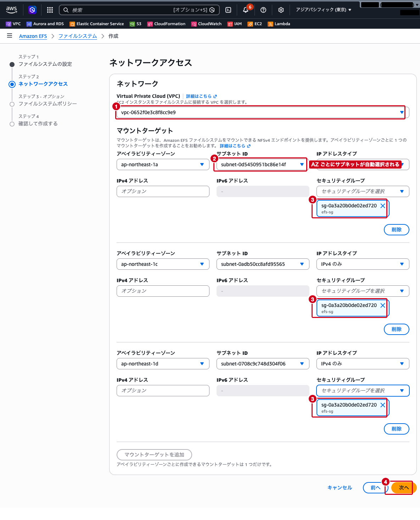Open S3 service shortcut
The height and width of the screenshot is (520, 420).
[x=136, y=24]
